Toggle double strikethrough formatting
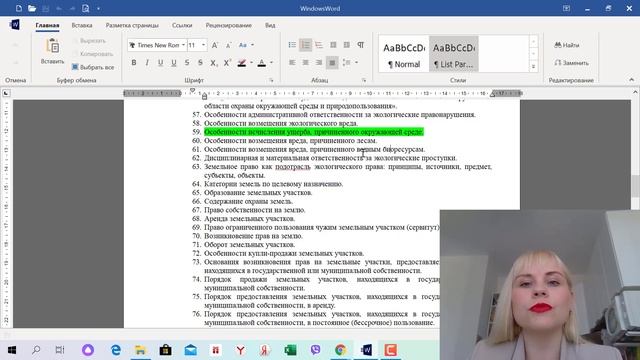Viewport: 640px width, 360px height. [200, 63]
